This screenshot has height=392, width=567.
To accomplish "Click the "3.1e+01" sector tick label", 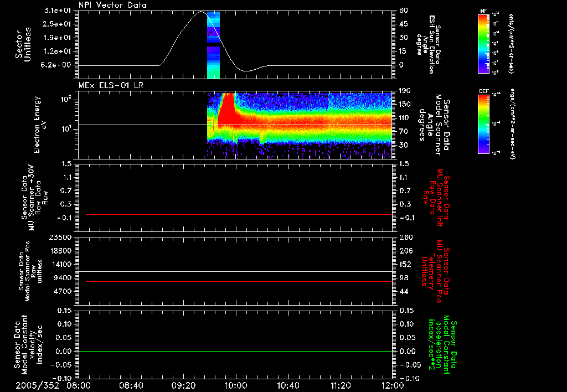I will pos(57,11).
